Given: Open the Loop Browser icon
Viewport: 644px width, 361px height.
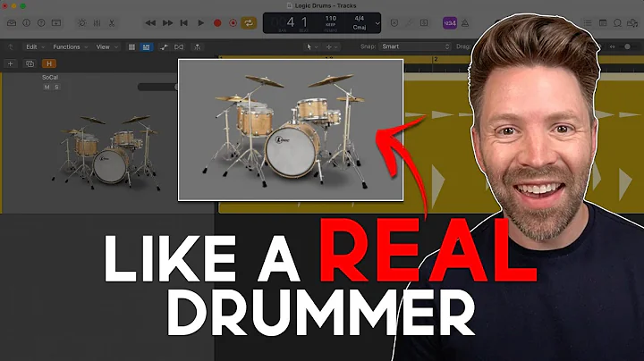Looking at the screenshot, I should click(x=617, y=23).
